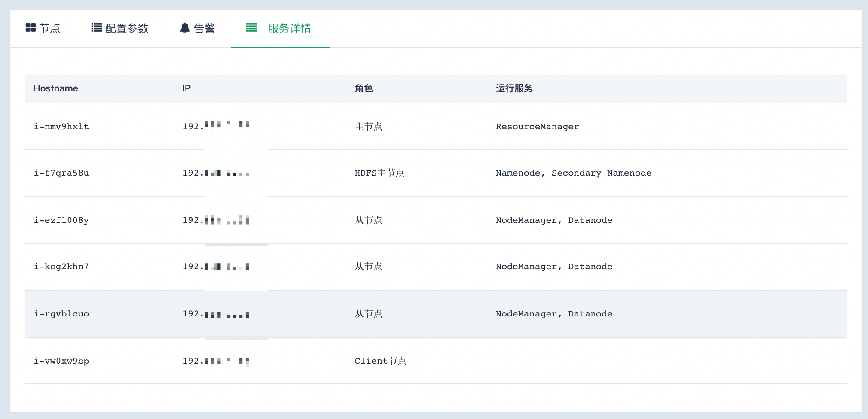Open the 告警 tab
Image resolution: width=868 pixels, height=419 pixels.
pos(197,28)
